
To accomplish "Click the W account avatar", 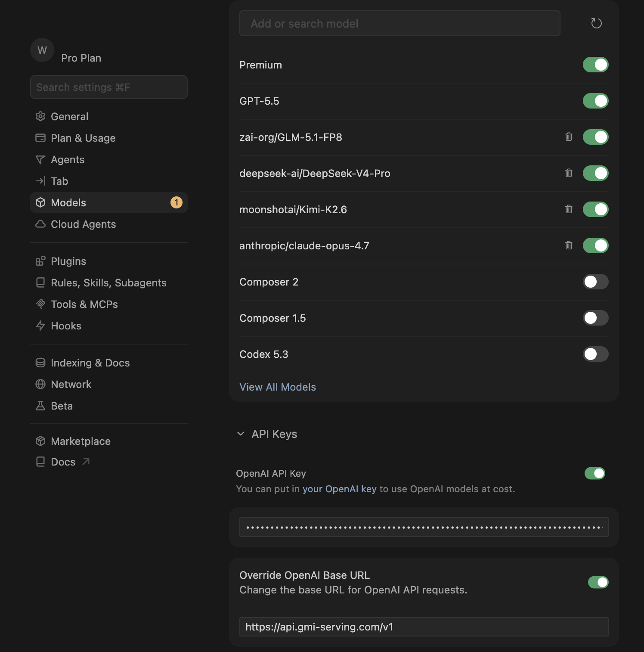I will [42, 50].
